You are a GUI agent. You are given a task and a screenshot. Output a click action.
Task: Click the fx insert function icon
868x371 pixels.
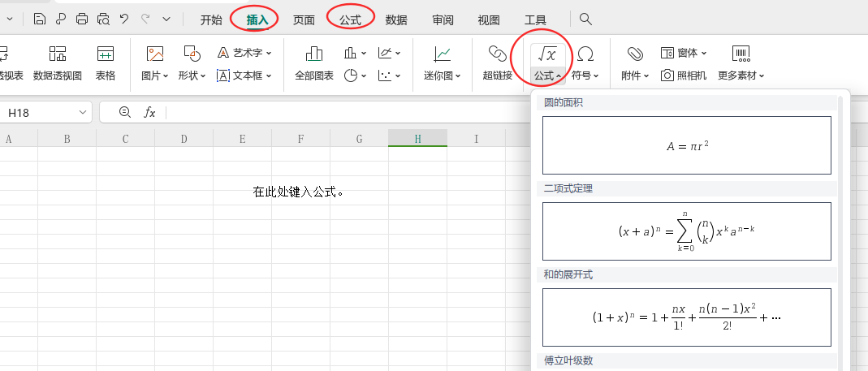(149, 112)
